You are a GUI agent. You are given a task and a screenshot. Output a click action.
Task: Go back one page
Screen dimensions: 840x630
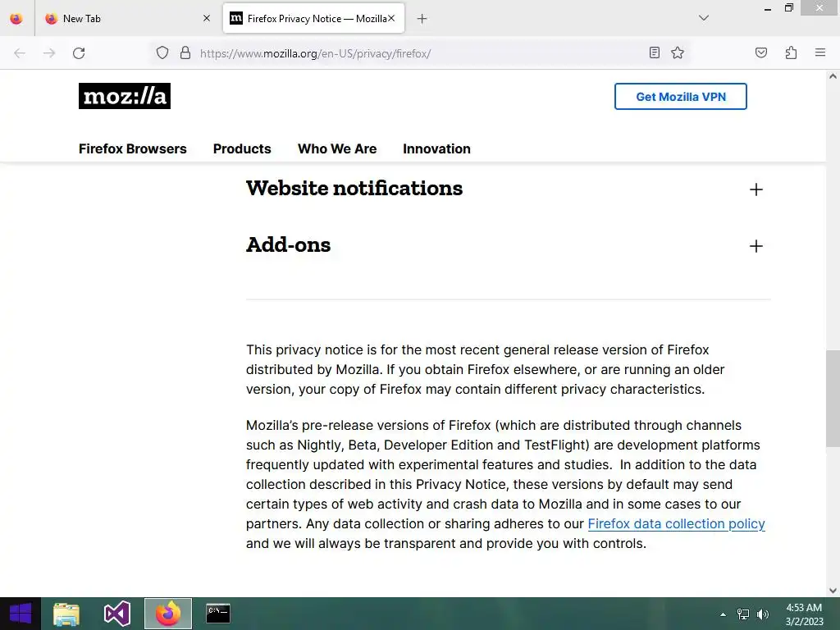click(20, 53)
